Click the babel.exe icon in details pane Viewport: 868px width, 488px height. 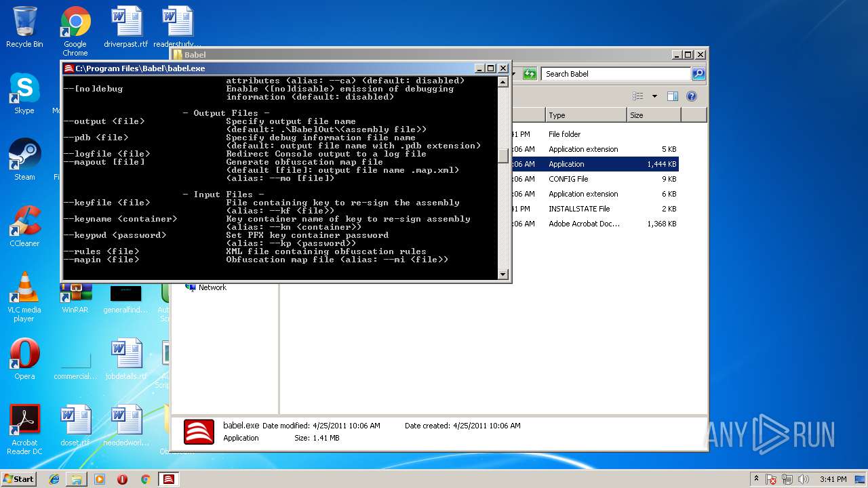click(x=199, y=432)
